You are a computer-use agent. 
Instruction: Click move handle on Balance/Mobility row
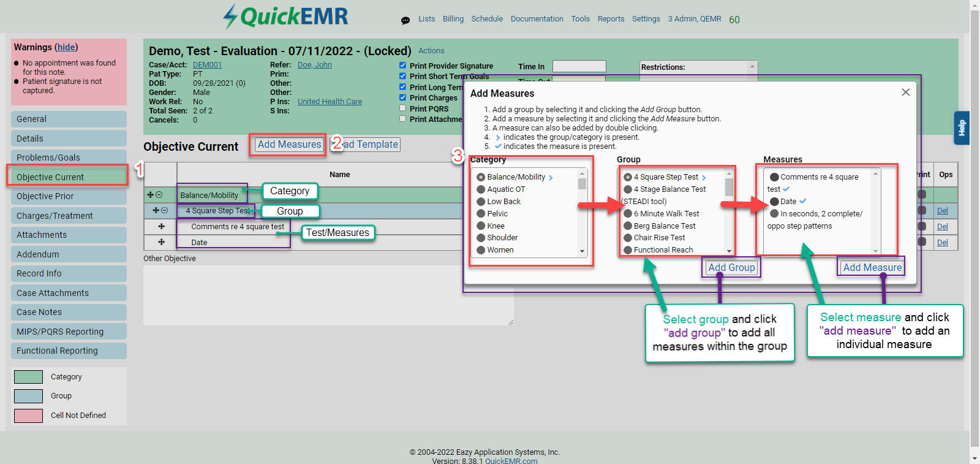[x=150, y=195]
